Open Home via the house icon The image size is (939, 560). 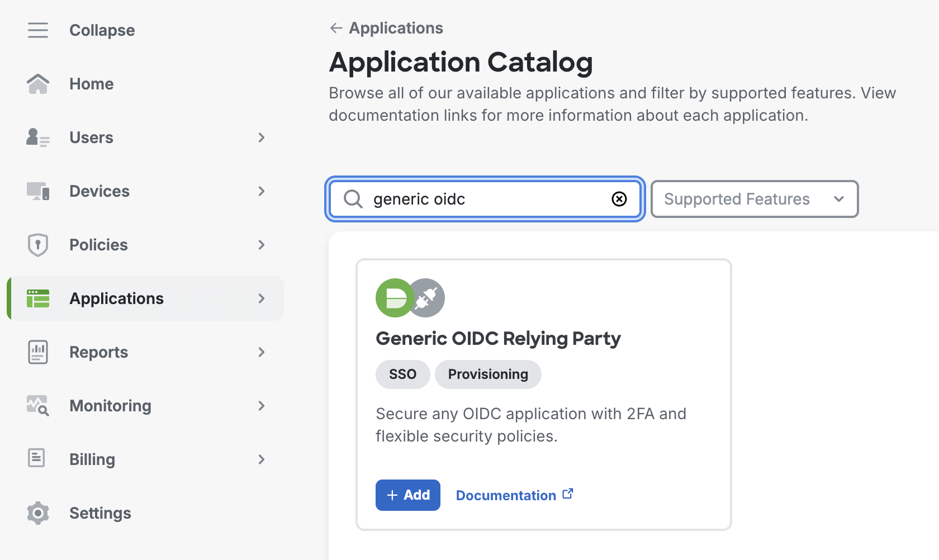click(38, 84)
